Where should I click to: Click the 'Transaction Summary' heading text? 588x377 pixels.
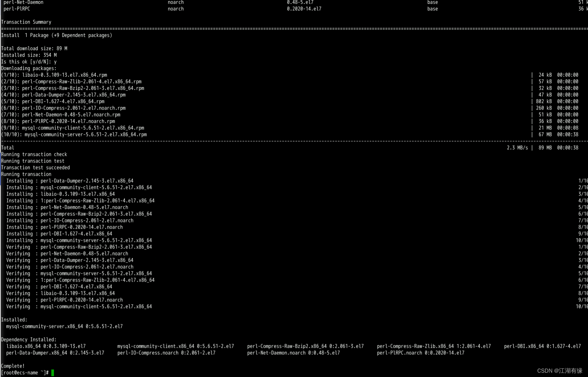tap(26, 22)
